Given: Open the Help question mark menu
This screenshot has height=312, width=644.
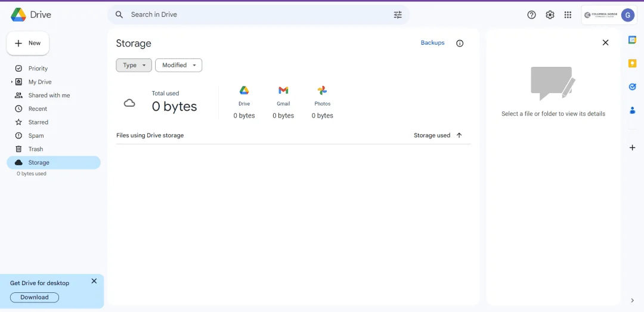Looking at the screenshot, I should (x=531, y=15).
